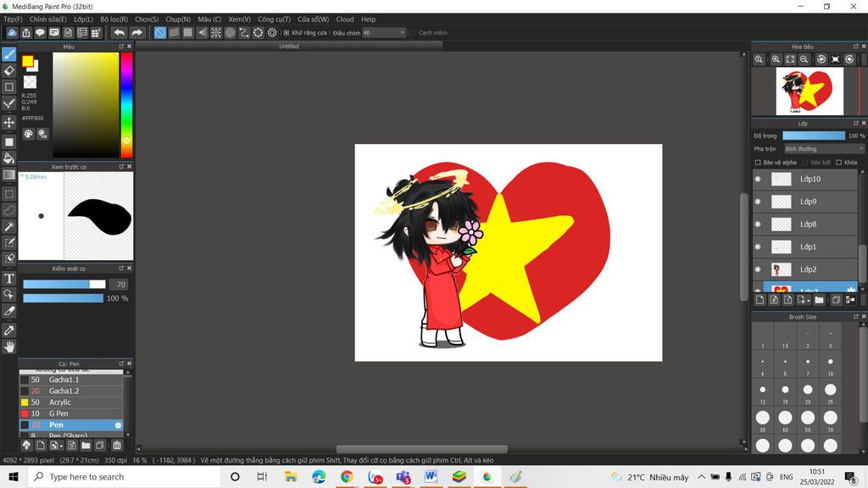868x488 pixels.
Task: Delete the selected brush with trash icon
Action: pos(117,445)
